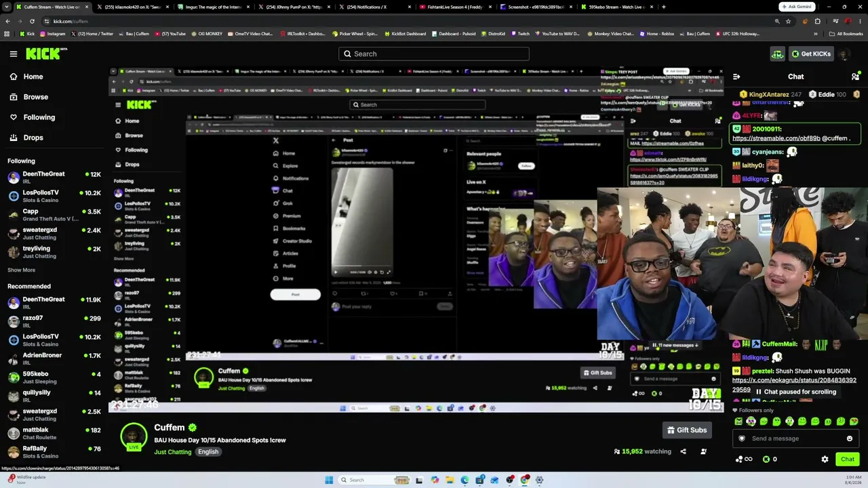Image resolution: width=868 pixels, height=488 pixels.
Task: Open the chat settings gear icon
Action: (825, 460)
